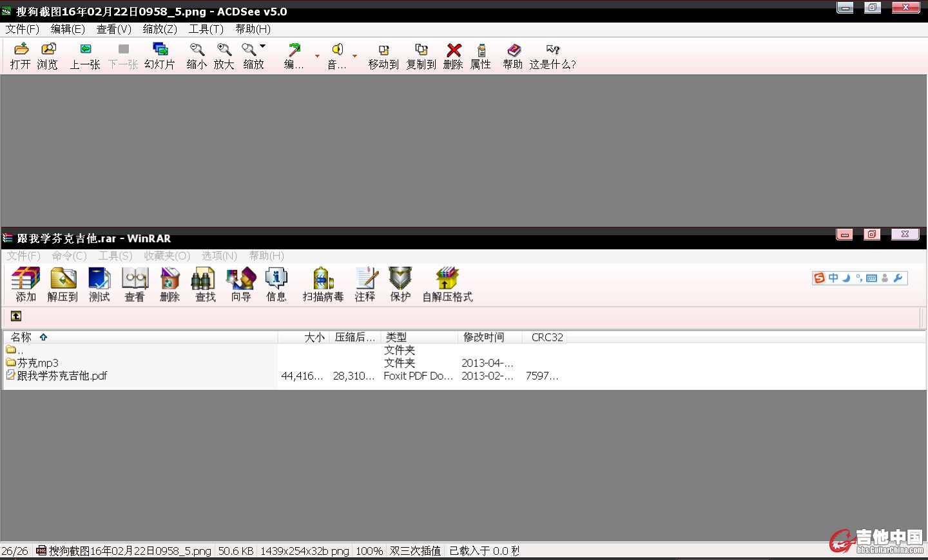Click the Open (打开) icon in ACDSee

click(21, 49)
